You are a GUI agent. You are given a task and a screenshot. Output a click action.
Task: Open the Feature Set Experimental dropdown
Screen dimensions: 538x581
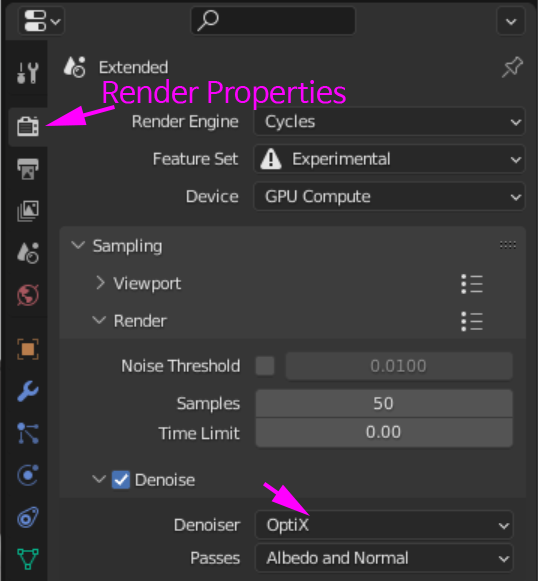pyautogui.click(x=389, y=159)
